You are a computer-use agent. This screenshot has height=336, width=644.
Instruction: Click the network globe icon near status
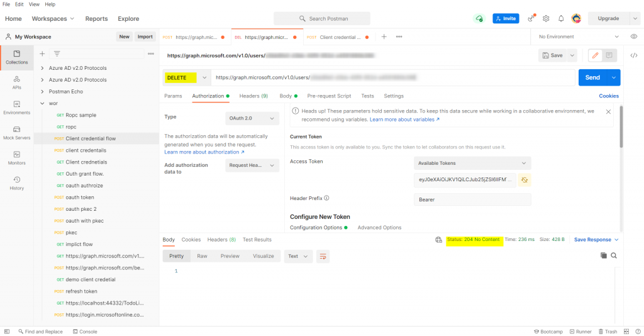pos(438,240)
